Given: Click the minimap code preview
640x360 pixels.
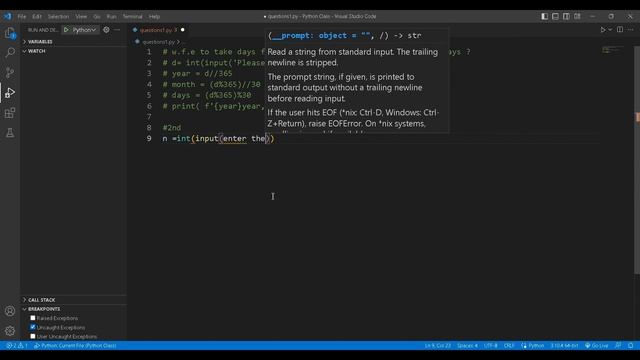Looking at the screenshot, I should (x=613, y=50).
